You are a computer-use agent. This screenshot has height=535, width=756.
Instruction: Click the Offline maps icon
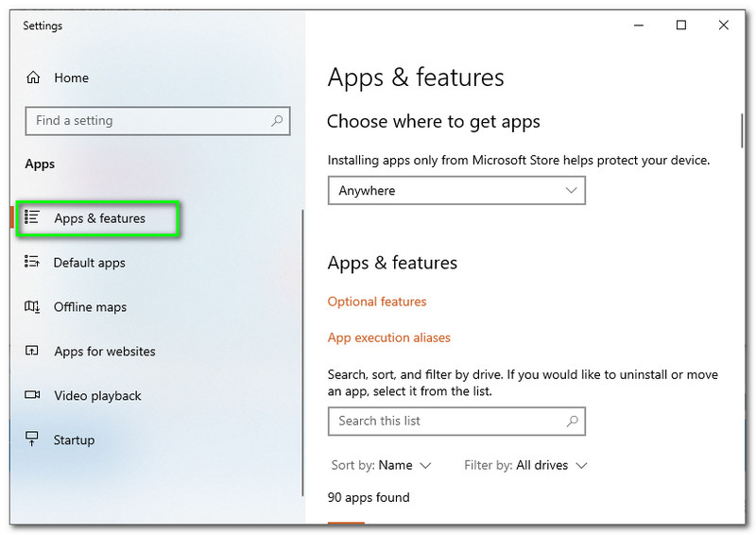coord(32,306)
